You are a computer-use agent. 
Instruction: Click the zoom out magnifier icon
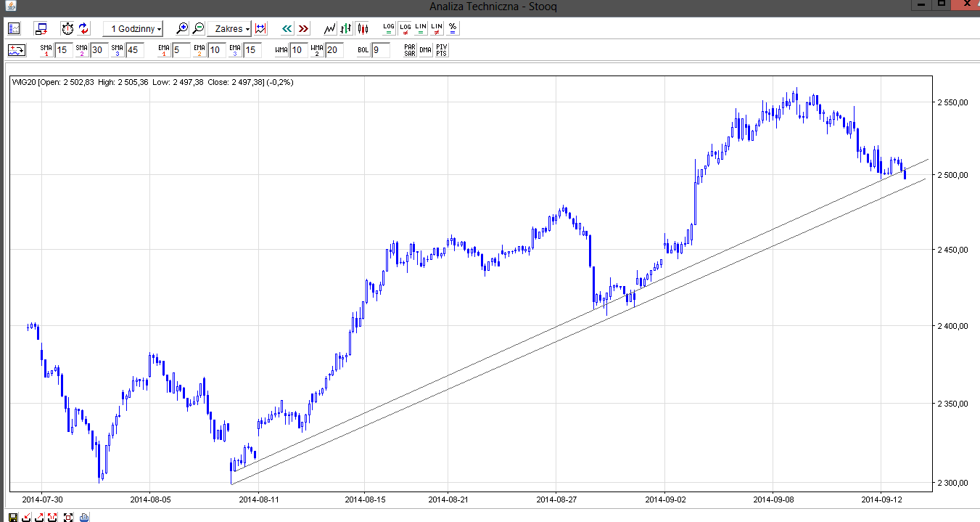(198, 28)
